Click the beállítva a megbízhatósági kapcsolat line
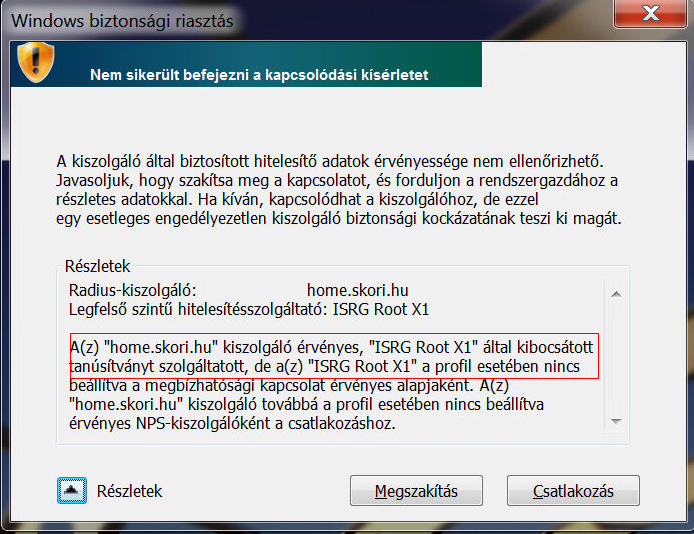The width and height of the screenshot is (694, 534). (289, 385)
